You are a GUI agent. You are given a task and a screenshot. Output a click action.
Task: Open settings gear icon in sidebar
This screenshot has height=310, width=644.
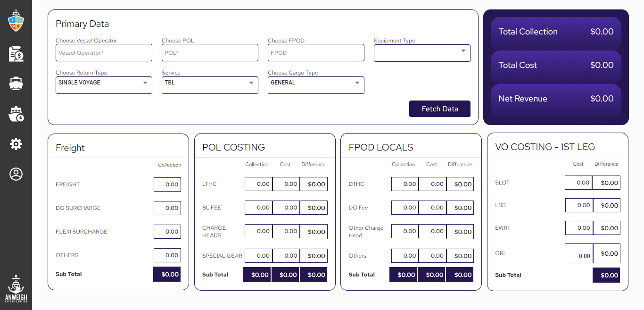[x=16, y=144]
